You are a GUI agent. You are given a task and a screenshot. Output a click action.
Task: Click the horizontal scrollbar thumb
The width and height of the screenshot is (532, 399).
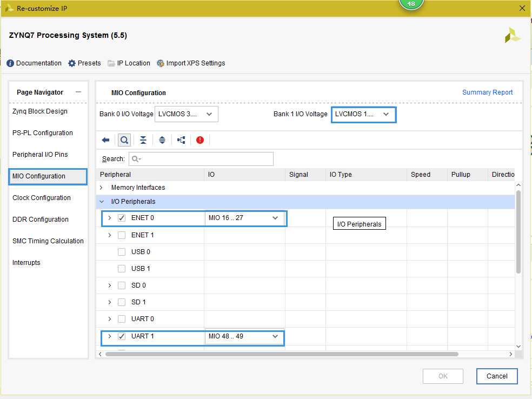282,354
